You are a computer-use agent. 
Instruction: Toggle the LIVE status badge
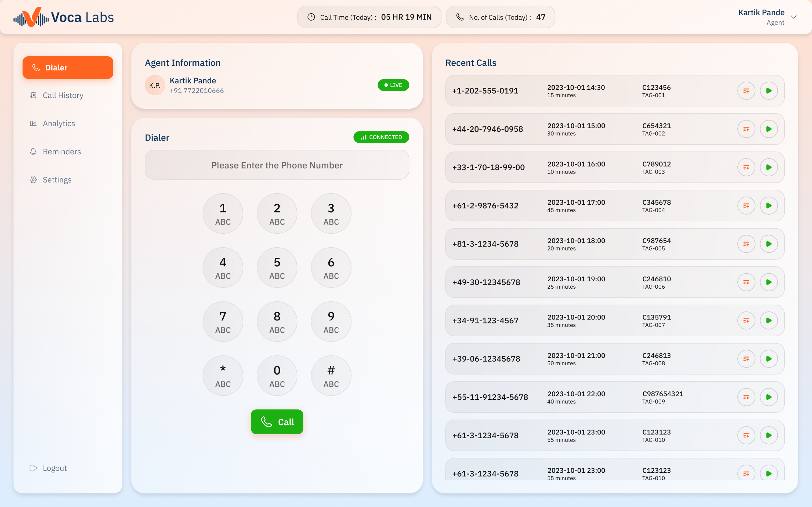coord(393,85)
